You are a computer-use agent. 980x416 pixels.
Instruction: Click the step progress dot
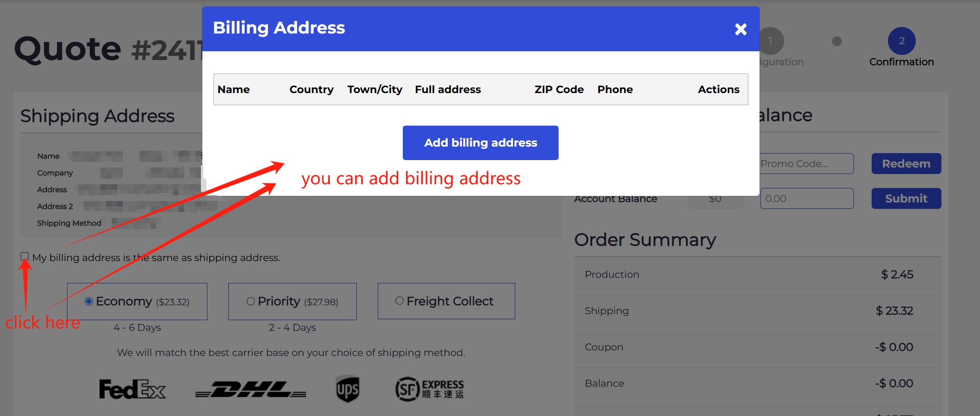tap(837, 41)
